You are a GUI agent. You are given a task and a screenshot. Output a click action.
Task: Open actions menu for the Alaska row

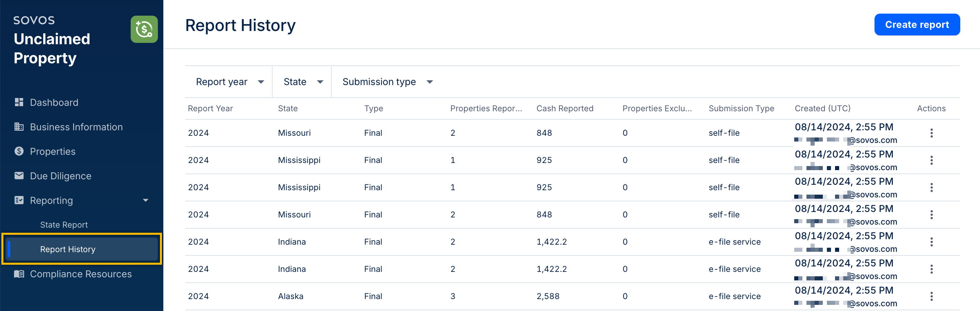[931, 296]
